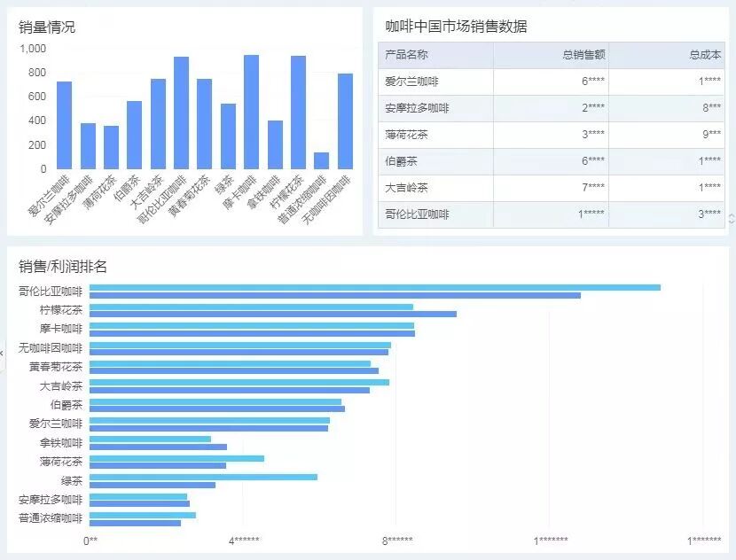Click the 无咖啡因咖啡 column in 销量情况 chart
The width and height of the screenshot is (736, 560).
tap(345, 121)
